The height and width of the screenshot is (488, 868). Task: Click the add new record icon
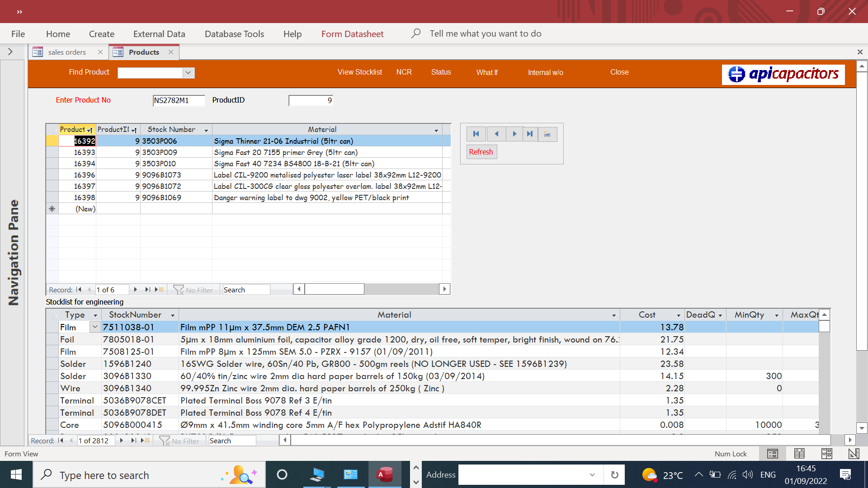click(547, 134)
